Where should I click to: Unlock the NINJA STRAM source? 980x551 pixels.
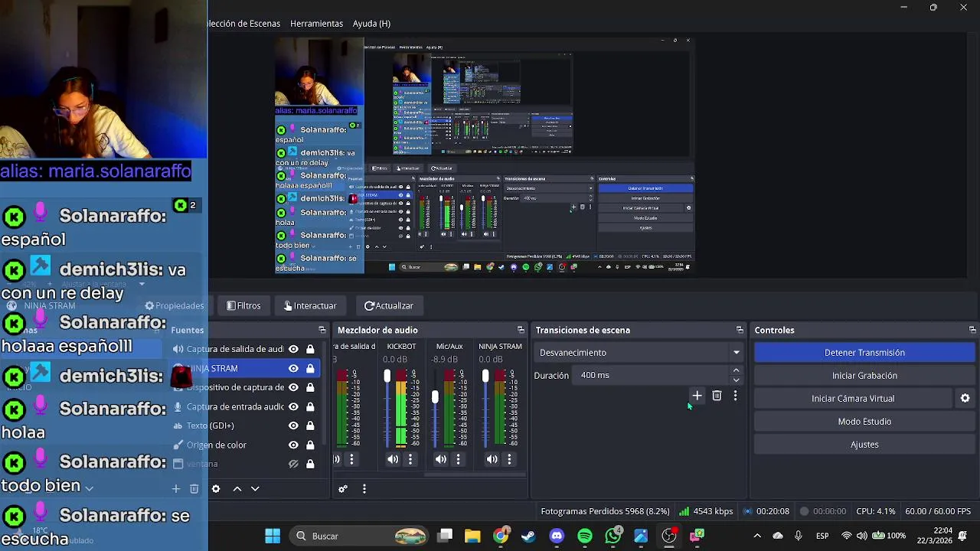click(x=310, y=368)
